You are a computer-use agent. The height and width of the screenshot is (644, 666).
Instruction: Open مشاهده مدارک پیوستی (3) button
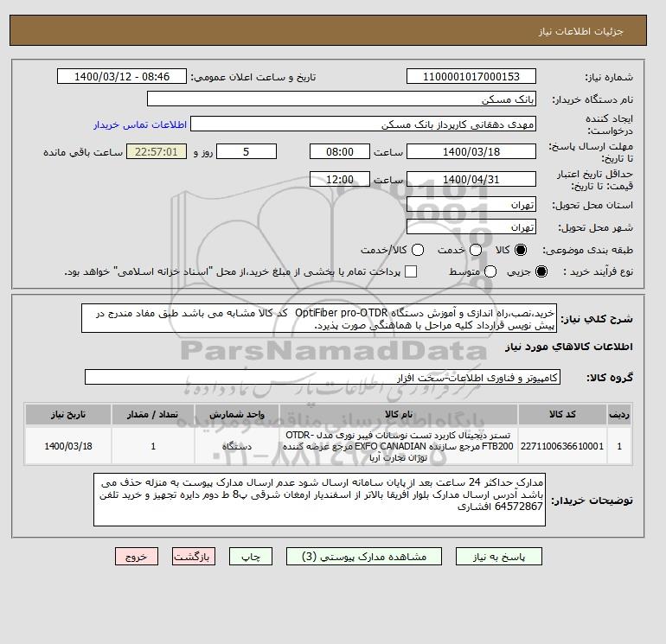(364, 557)
